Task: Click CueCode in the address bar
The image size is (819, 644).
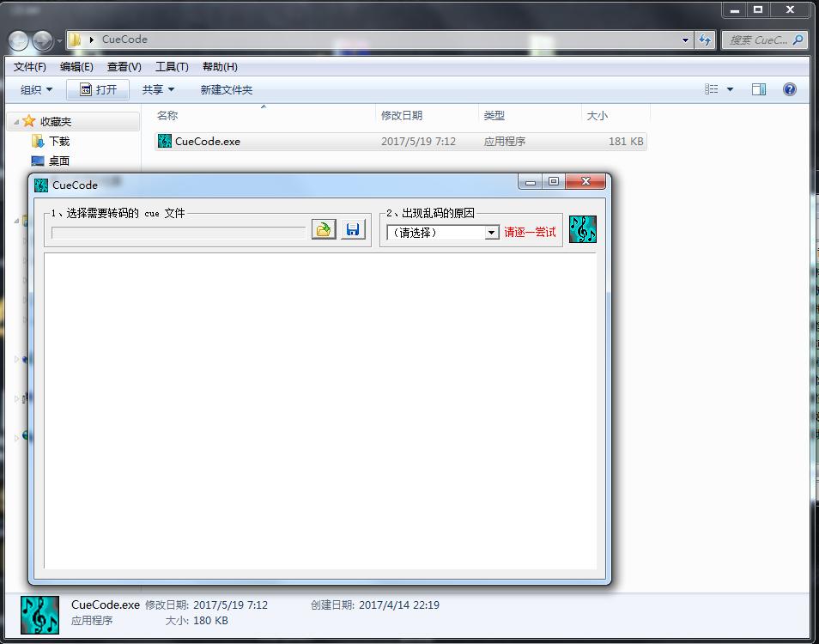Action: tap(124, 39)
